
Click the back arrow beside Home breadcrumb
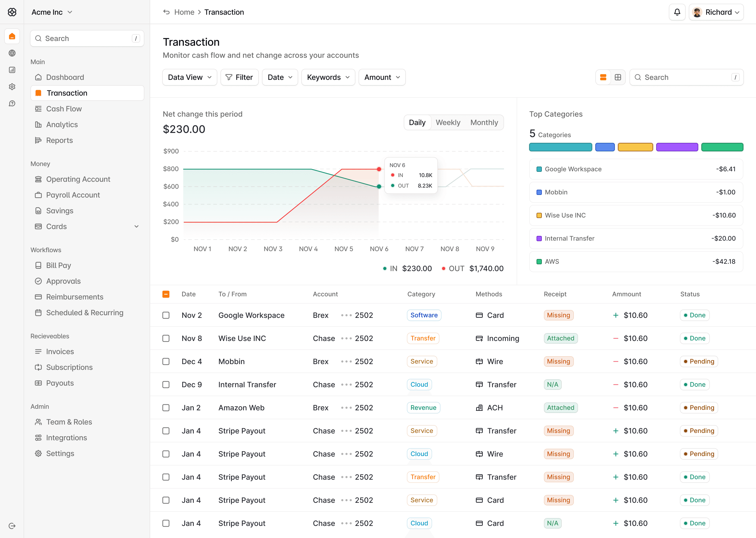pyautogui.click(x=166, y=12)
